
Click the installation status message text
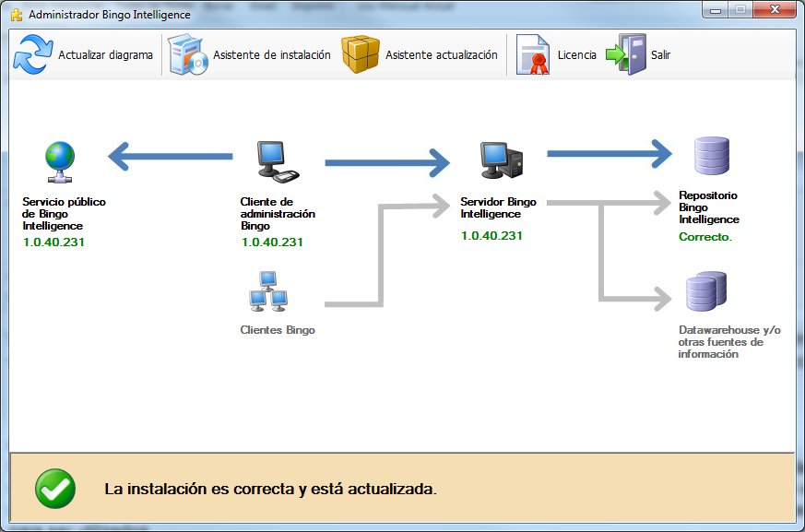point(270,489)
